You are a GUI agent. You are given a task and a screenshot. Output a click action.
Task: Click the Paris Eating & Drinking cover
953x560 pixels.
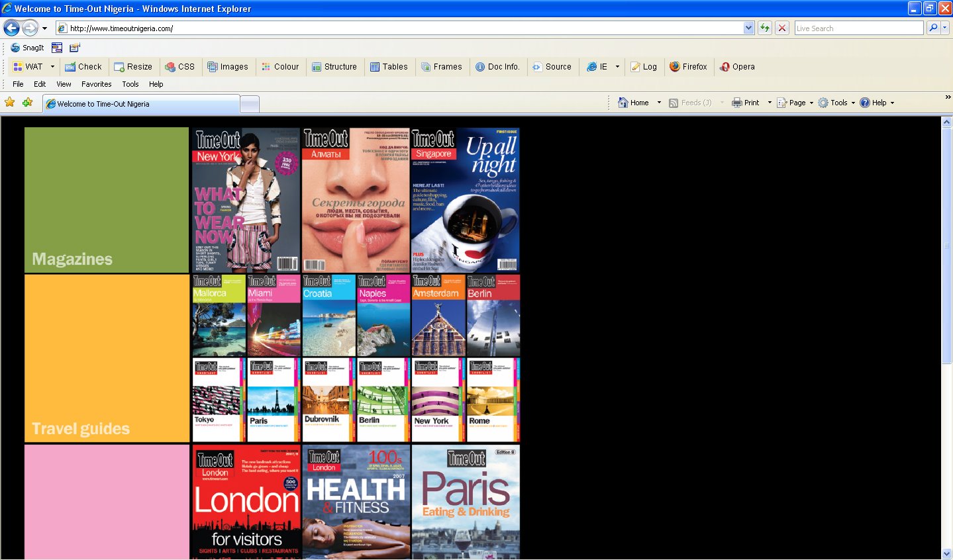click(466, 502)
